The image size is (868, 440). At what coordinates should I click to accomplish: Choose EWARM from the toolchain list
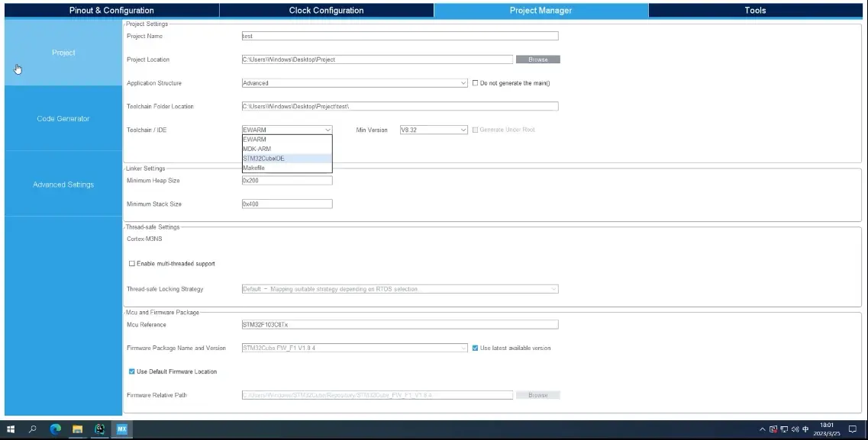287,140
